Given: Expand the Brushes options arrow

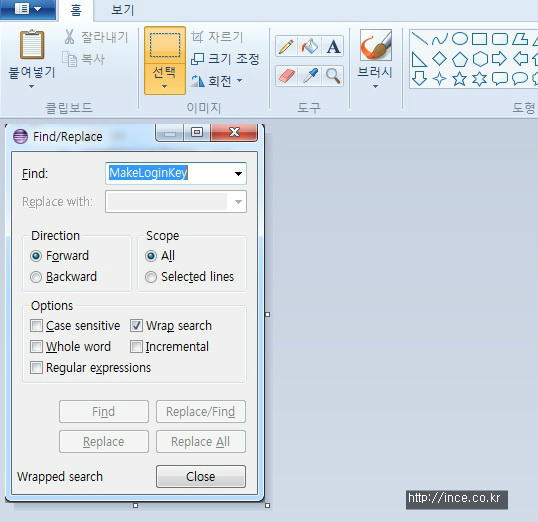Looking at the screenshot, I should click(x=376, y=86).
